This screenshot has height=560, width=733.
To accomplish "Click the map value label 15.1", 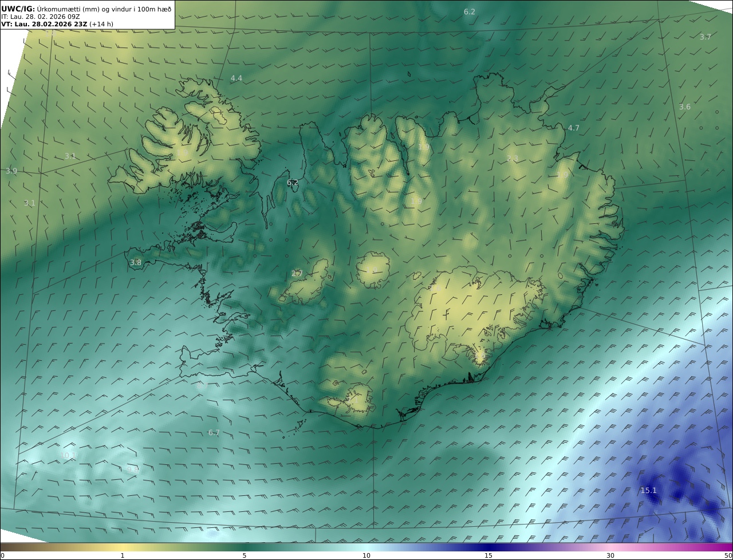I will [648, 490].
